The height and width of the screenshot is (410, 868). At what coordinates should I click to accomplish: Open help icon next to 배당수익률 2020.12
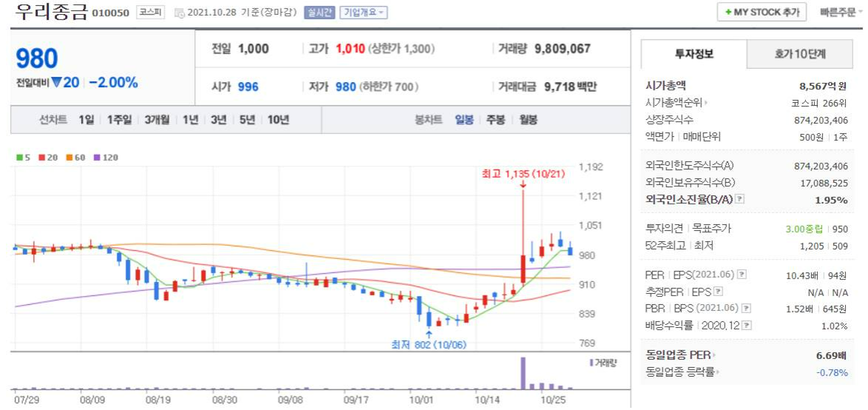click(x=747, y=326)
